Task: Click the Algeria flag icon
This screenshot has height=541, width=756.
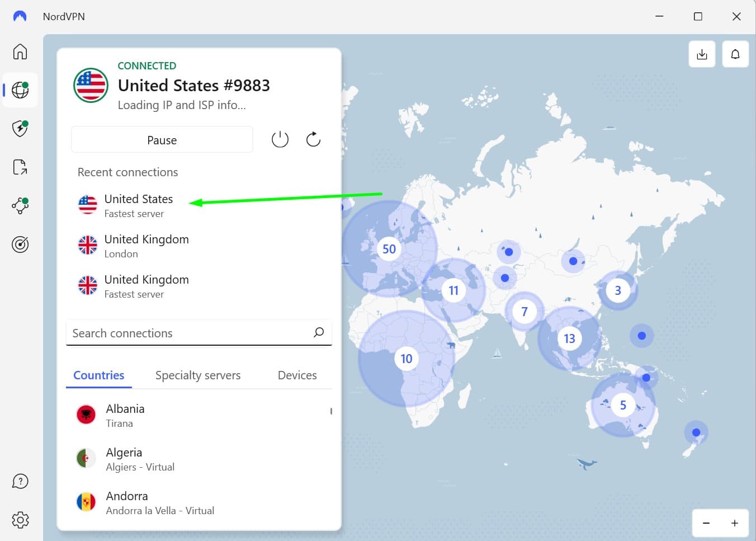Action: tap(86, 458)
